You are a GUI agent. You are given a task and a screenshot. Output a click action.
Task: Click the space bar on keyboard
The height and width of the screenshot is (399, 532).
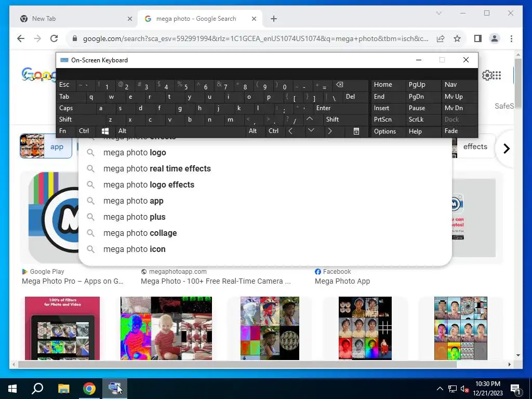[190, 131]
